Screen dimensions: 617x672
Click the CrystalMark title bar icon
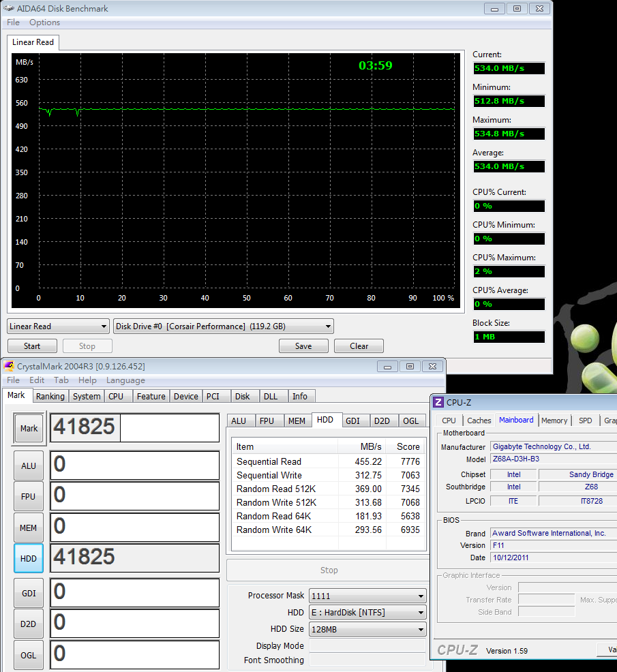click(x=9, y=366)
